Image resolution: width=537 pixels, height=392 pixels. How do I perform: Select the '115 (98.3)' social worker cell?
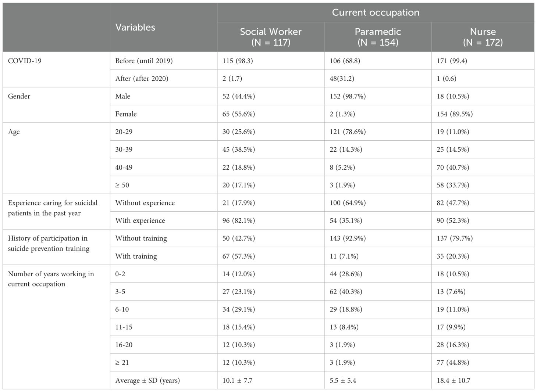tap(238, 61)
